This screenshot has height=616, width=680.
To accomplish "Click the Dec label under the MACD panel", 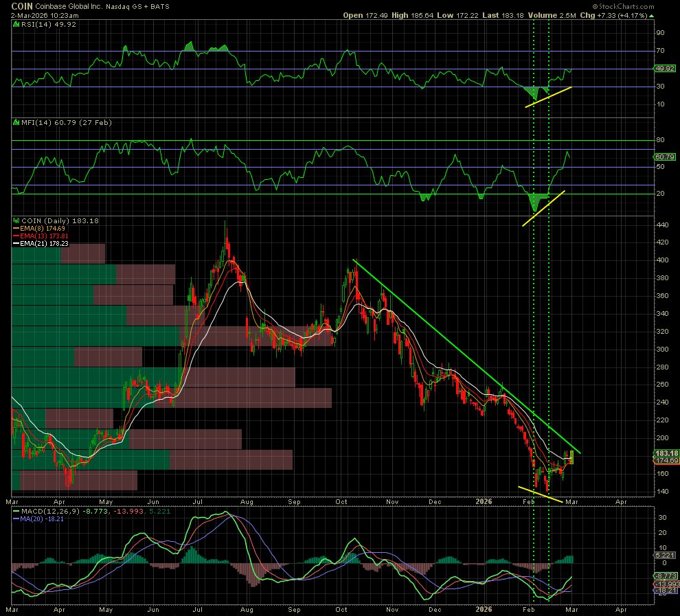I will point(435,609).
